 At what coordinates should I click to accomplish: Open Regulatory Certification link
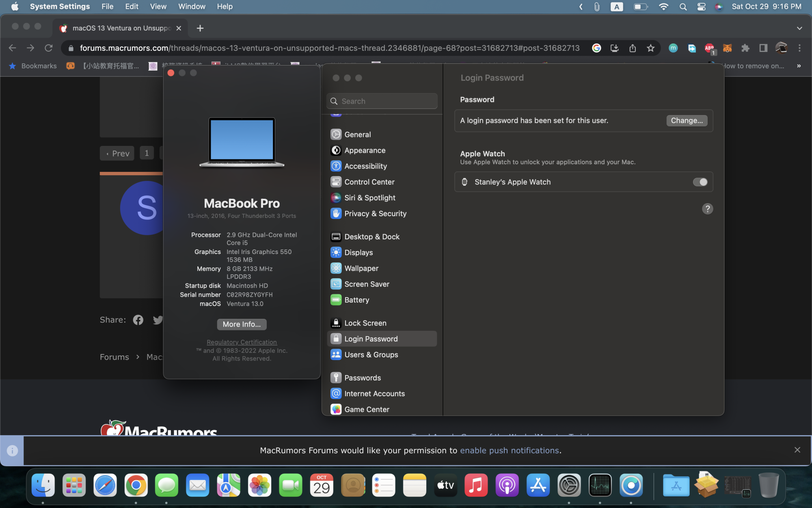pos(242,342)
